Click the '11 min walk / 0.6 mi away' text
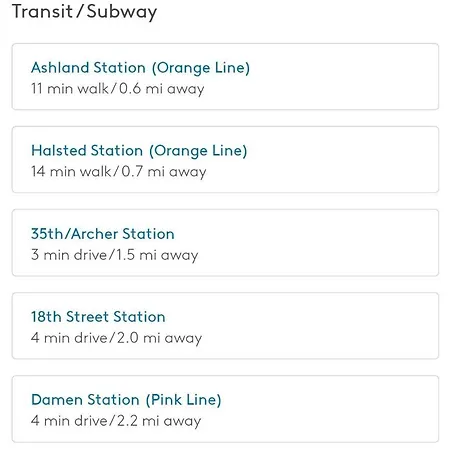The height and width of the screenshot is (450, 450). 118,89
